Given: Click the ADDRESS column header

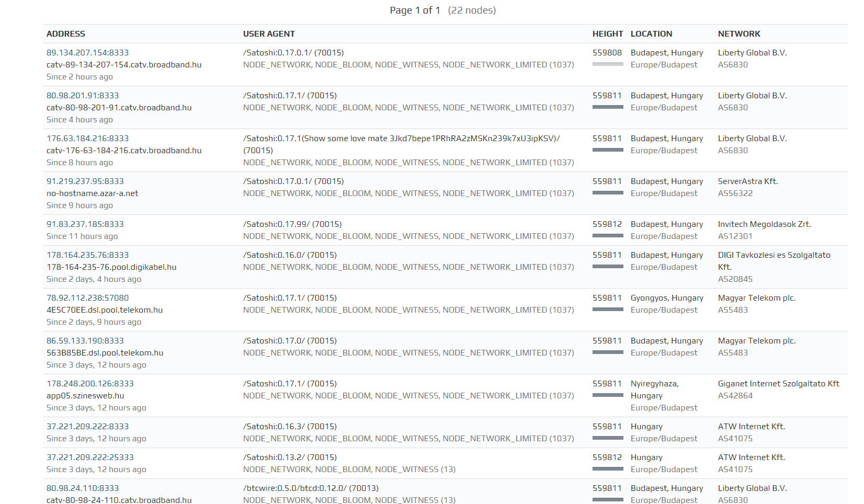Looking at the screenshot, I should (x=66, y=34).
